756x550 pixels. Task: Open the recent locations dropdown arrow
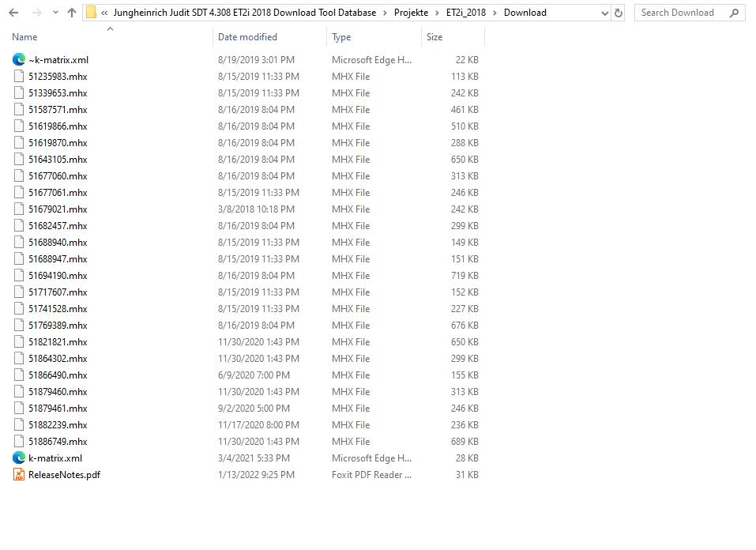55,13
